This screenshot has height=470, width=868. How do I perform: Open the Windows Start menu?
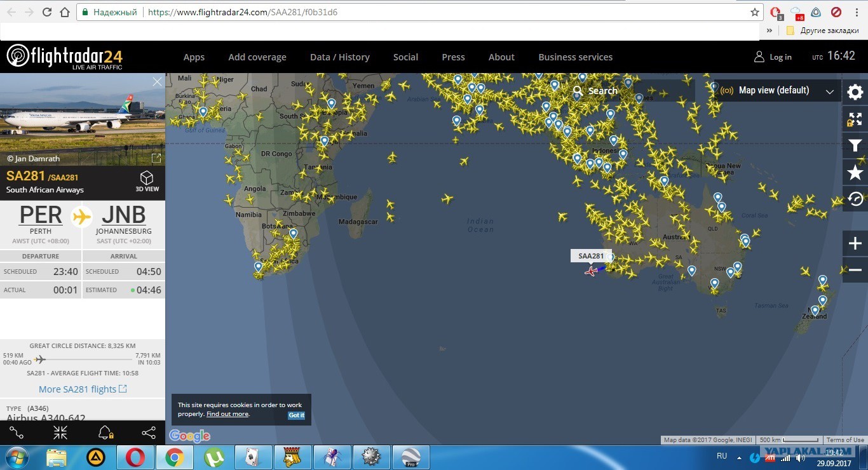click(15, 457)
